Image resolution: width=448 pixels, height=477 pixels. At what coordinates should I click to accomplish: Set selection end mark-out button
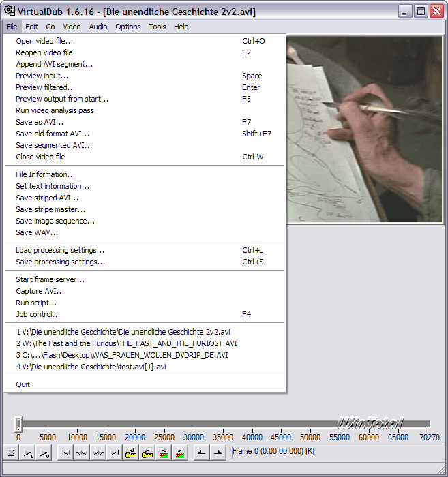[x=218, y=452]
